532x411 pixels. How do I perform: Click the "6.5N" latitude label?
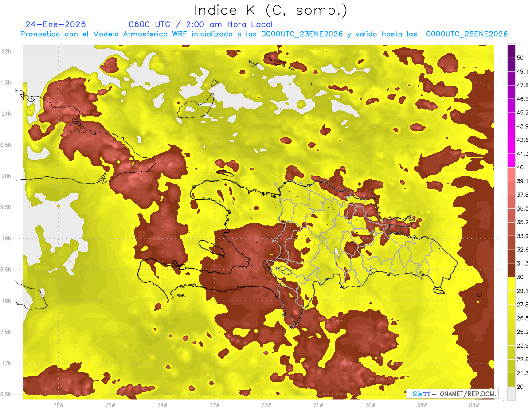click(6, 394)
